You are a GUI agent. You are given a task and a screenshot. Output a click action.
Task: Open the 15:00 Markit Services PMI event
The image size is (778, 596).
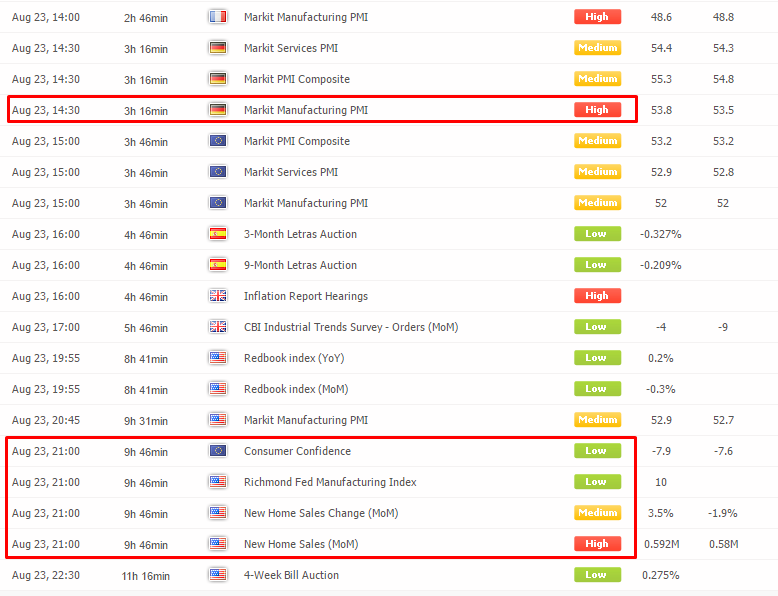pos(291,172)
